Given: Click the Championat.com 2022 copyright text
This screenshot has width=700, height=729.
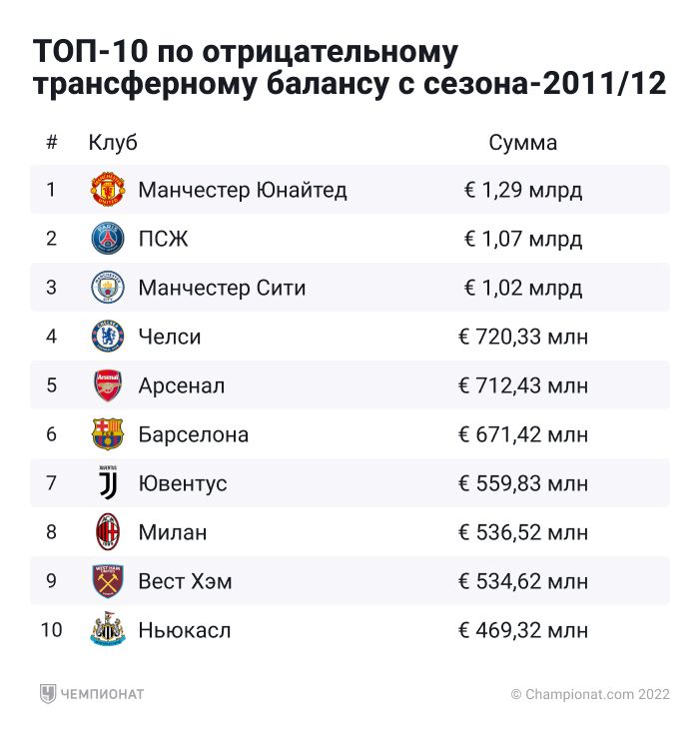Looking at the screenshot, I should point(590,694).
